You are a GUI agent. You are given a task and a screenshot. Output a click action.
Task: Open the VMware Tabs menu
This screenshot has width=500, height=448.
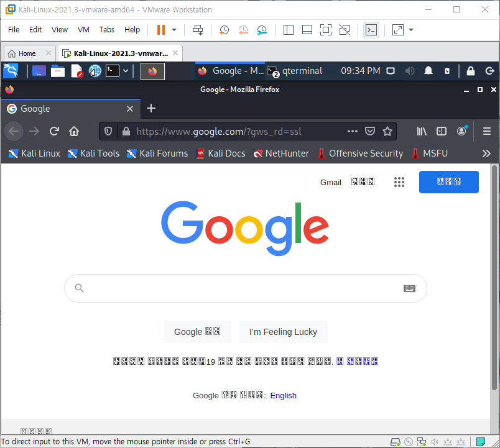point(107,30)
